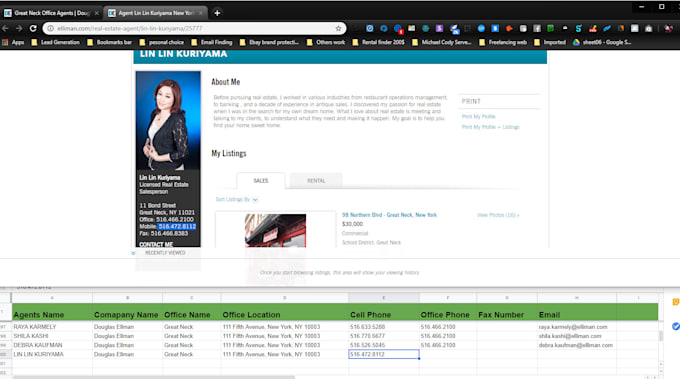
Task: Select the highlighted mobile number 516.472.8112
Action: (177, 226)
